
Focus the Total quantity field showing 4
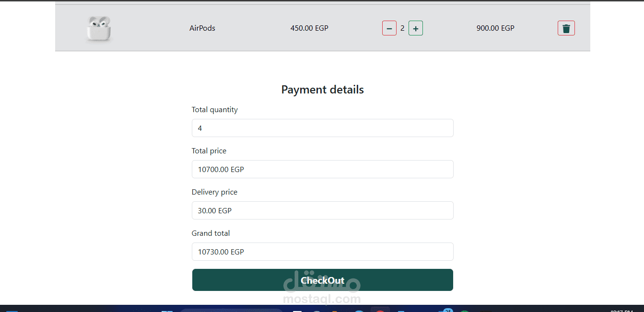pos(323,128)
